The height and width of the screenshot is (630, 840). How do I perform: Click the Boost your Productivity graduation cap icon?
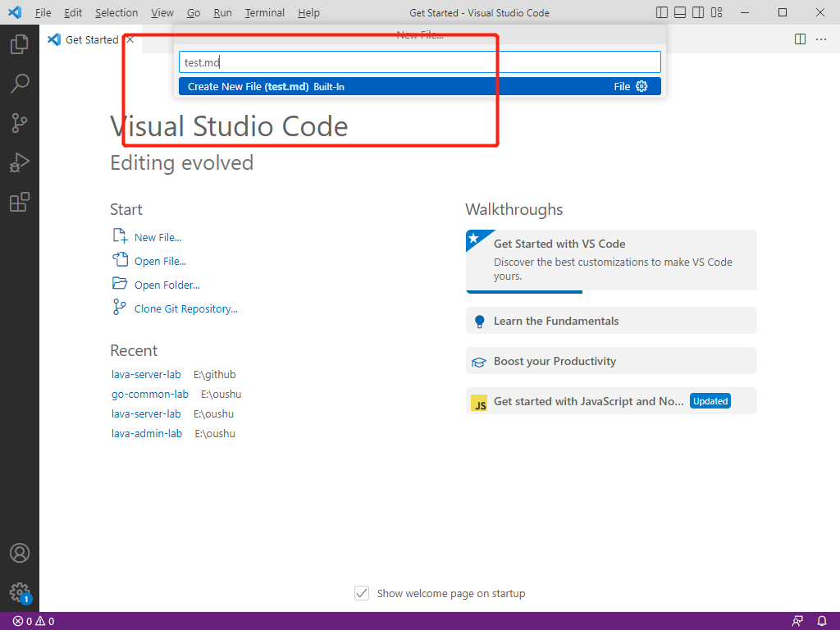pyautogui.click(x=479, y=362)
